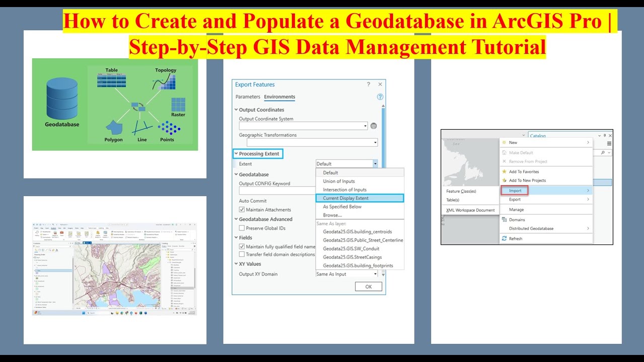Choose Intersection of Inputs extent option
The height and width of the screenshot is (362, 644).
(360, 190)
